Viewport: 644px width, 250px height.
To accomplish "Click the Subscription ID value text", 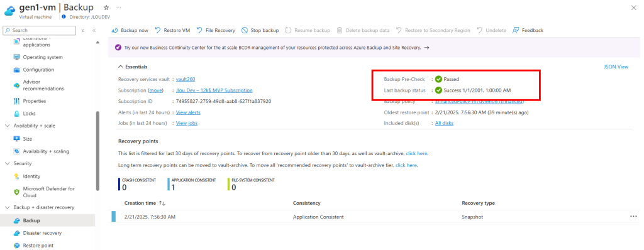I will [223, 101].
